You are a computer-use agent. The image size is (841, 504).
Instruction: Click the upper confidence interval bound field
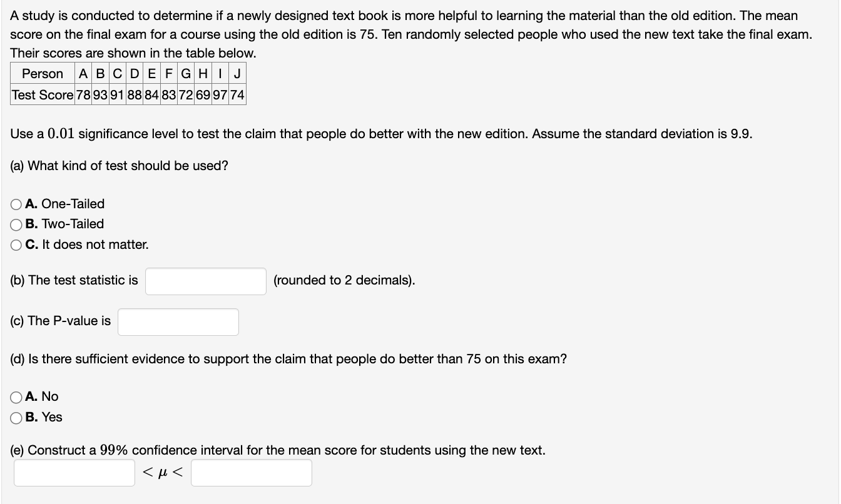pyautogui.click(x=252, y=473)
